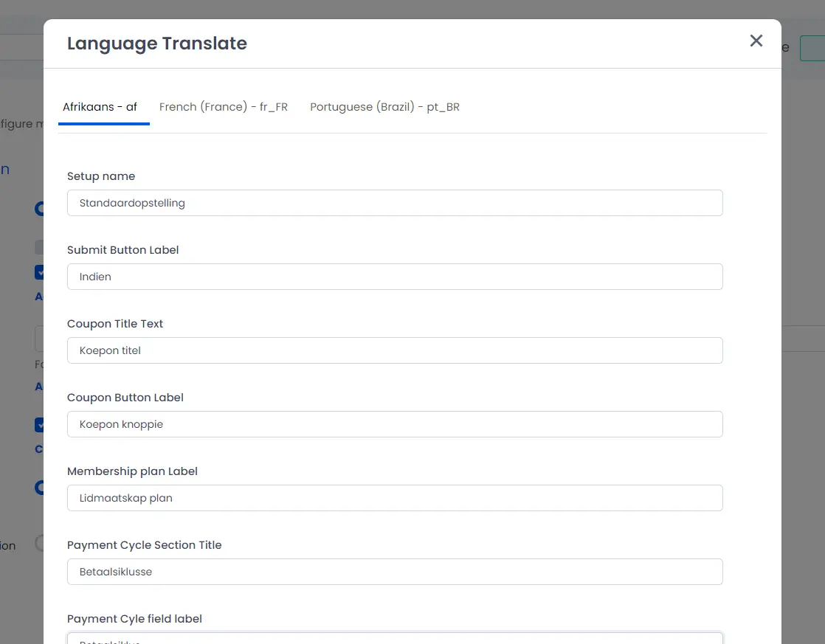Switch to French (France) - fr_FR tab
Viewport: 825px width, 644px height.
pyautogui.click(x=224, y=107)
